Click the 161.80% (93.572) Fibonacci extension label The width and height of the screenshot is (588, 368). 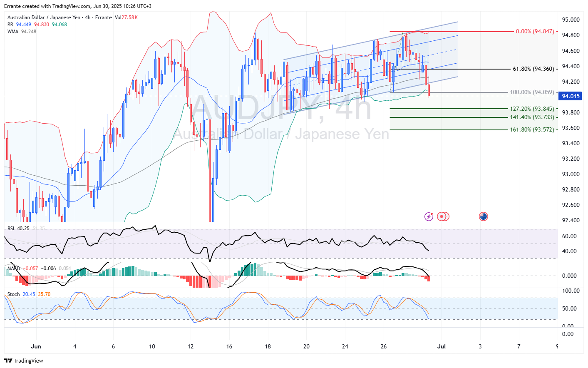(x=532, y=130)
